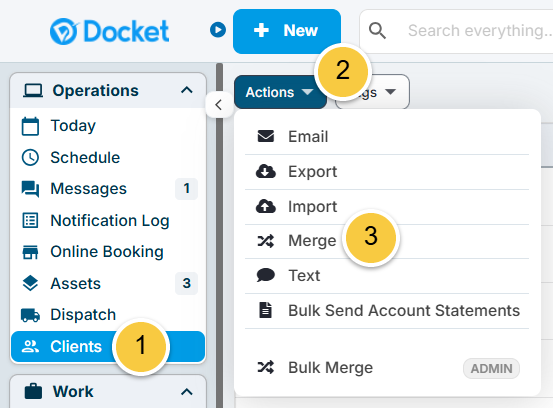Collapse the Work section
The image size is (553, 408).
[x=187, y=392]
